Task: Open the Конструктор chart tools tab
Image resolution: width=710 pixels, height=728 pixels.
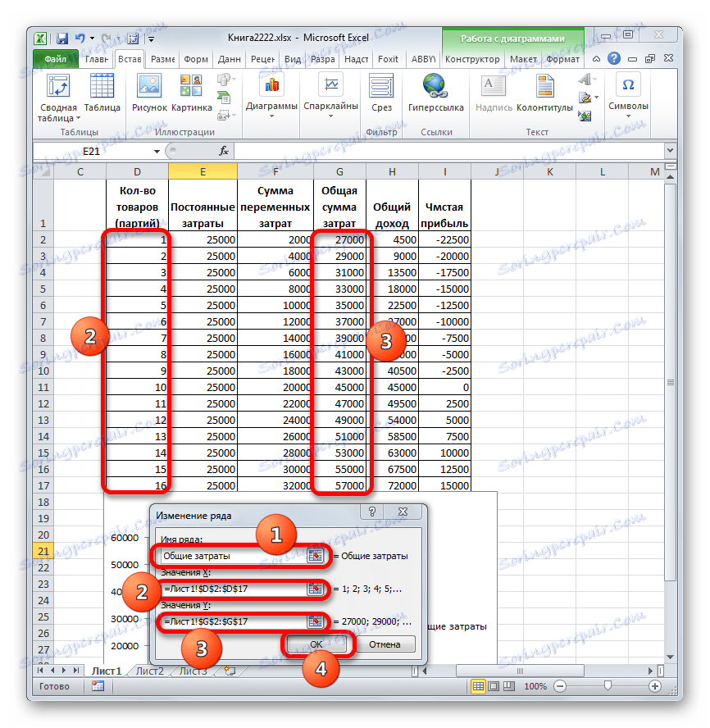Action: click(472, 59)
